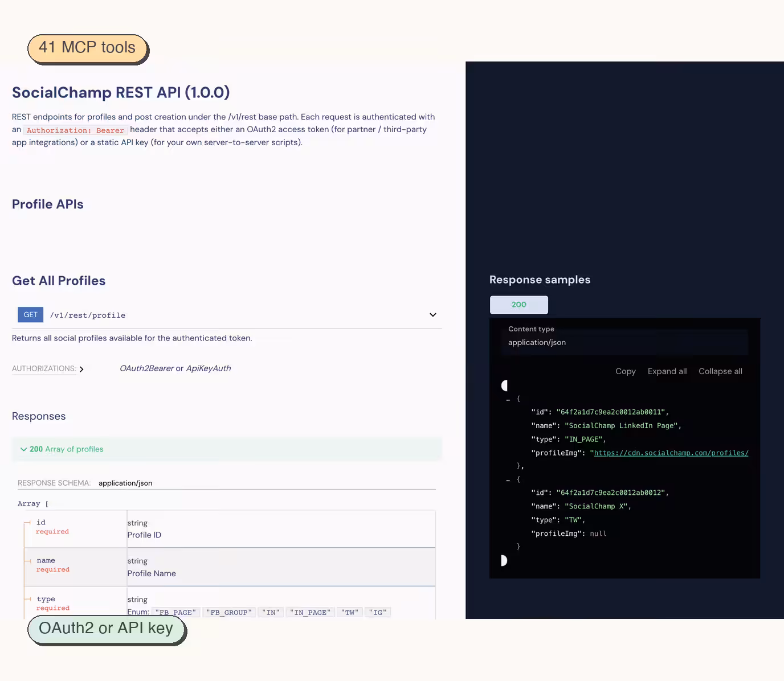Collapse the 200 Array of profiles response

pyautogui.click(x=227, y=449)
